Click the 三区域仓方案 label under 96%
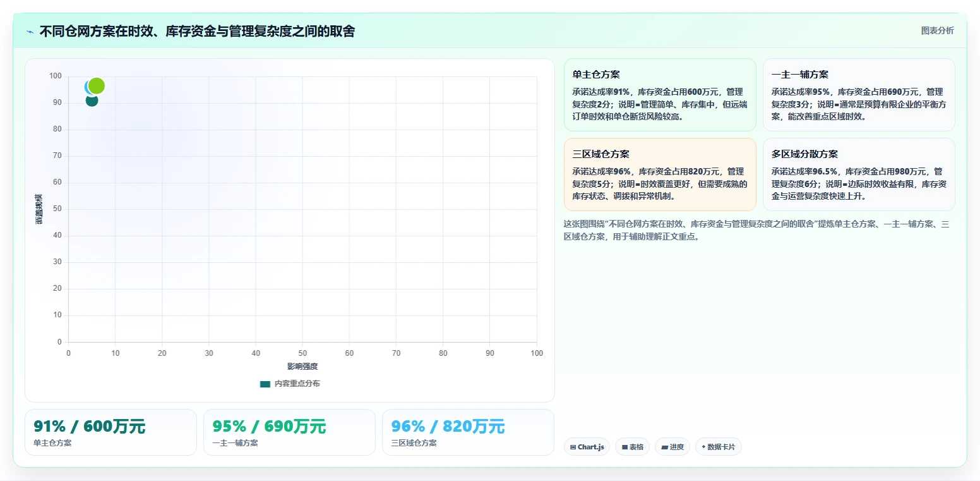The height and width of the screenshot is (481, 980). 414,443
